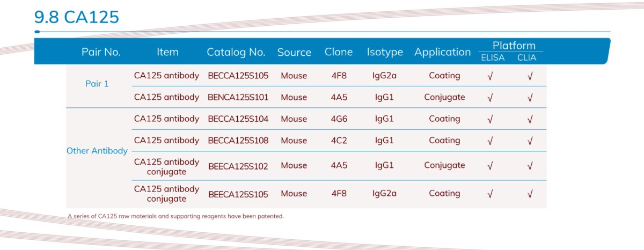This screenshot has width=644, height=250.
Task: Click the CLIA checkmark for BEECA125S105
Action: [530, 194]
